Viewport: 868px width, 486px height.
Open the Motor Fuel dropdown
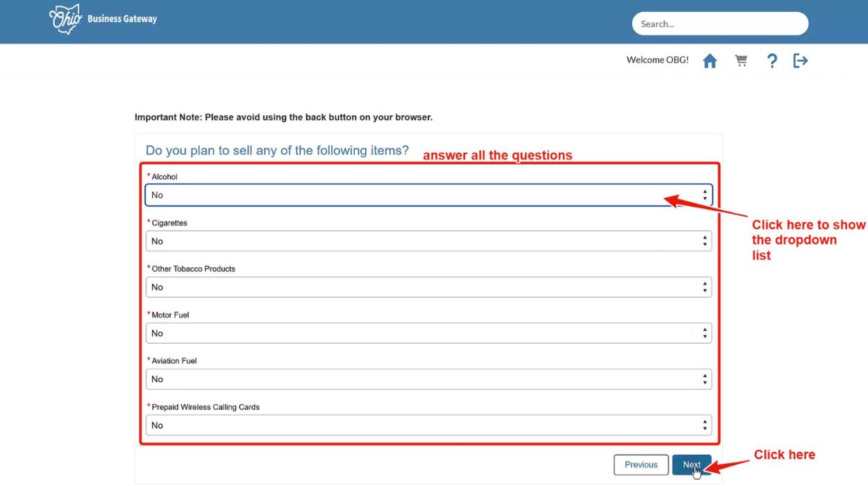(417, 333)
